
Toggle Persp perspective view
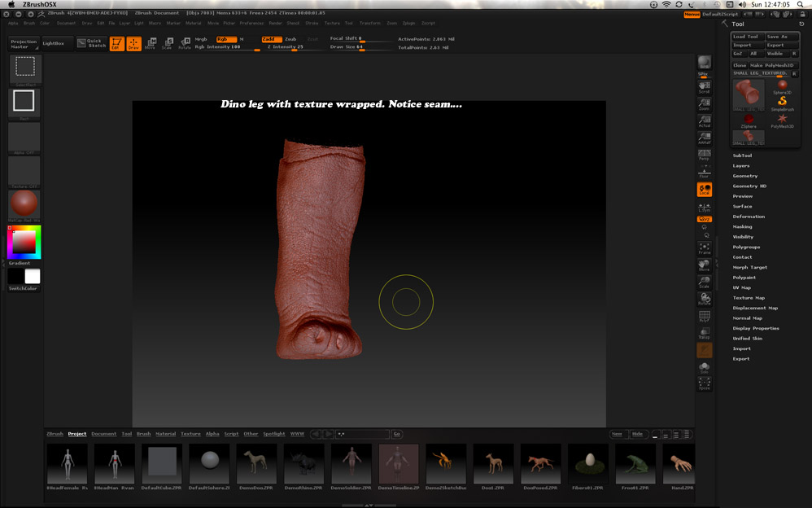(705, 155)
